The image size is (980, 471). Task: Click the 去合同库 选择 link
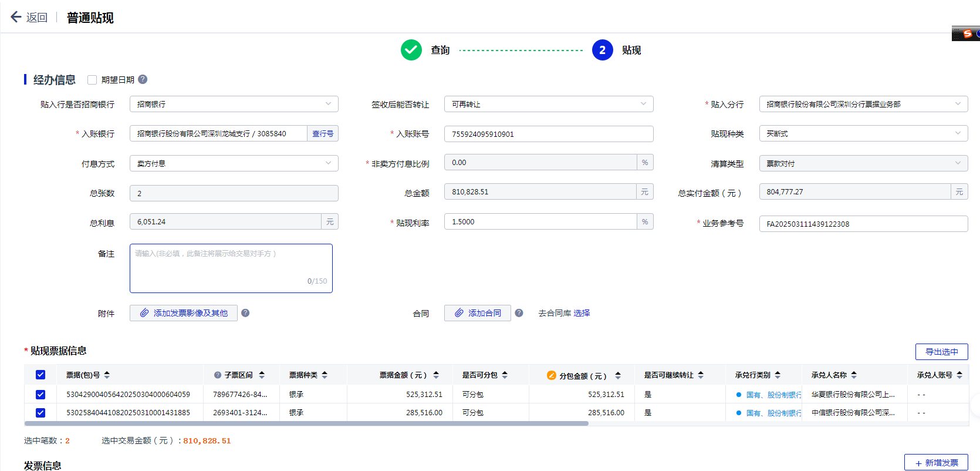coord(582,313)
